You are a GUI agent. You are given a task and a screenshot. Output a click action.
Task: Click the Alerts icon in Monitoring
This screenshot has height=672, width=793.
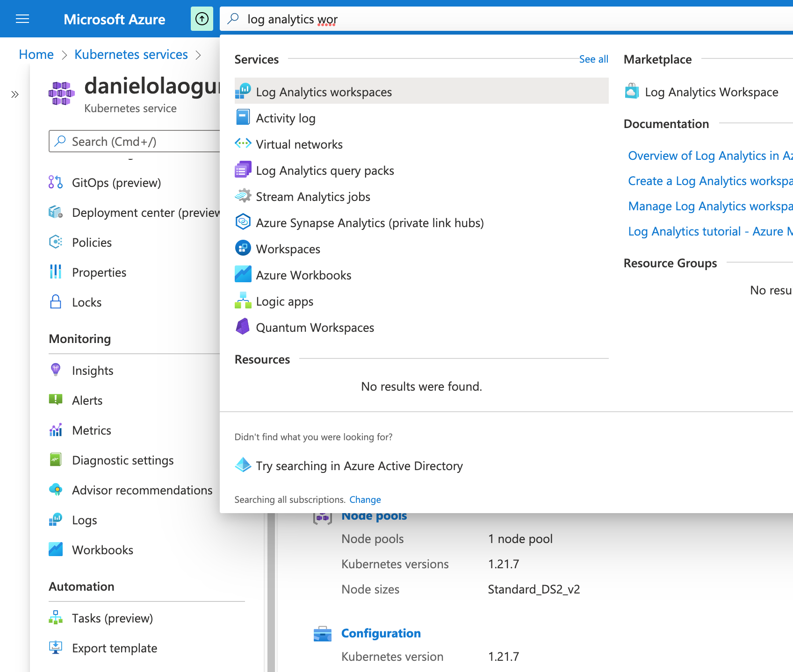[x=56, y=400]
